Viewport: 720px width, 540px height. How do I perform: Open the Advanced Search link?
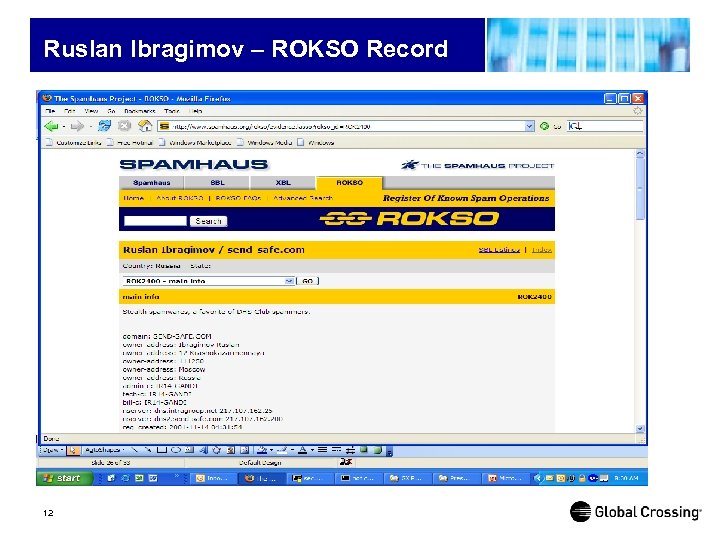tap(303, 198)
